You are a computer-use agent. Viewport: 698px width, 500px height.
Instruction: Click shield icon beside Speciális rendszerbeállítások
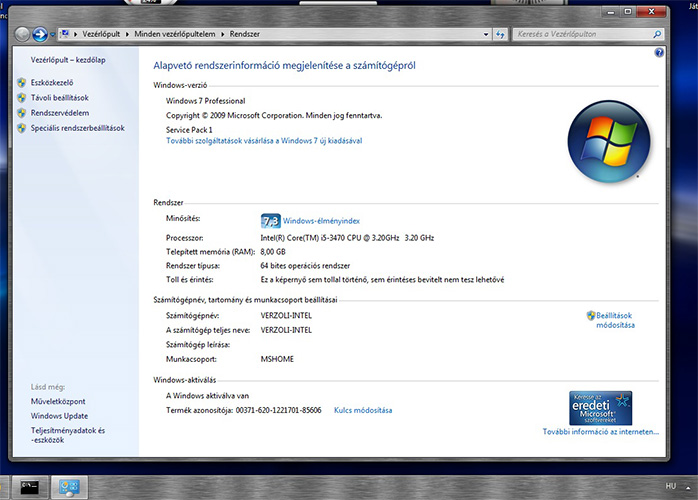21,128
